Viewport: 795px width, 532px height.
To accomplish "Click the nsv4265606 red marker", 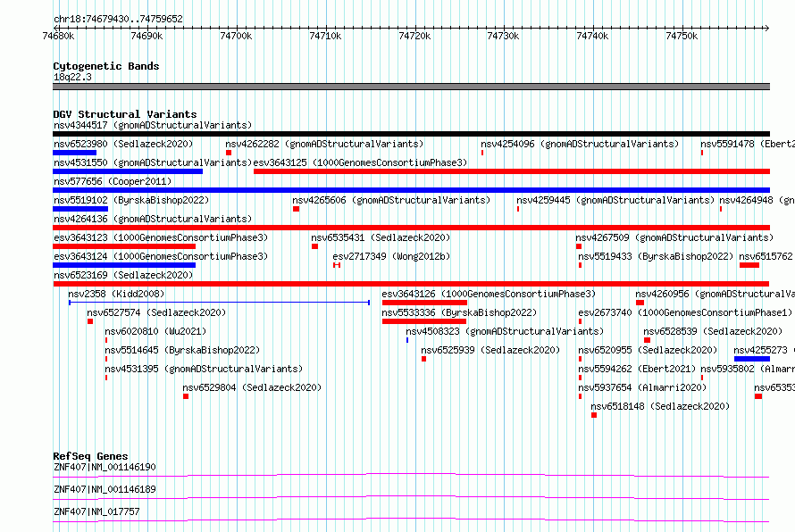I will (296, 209).
